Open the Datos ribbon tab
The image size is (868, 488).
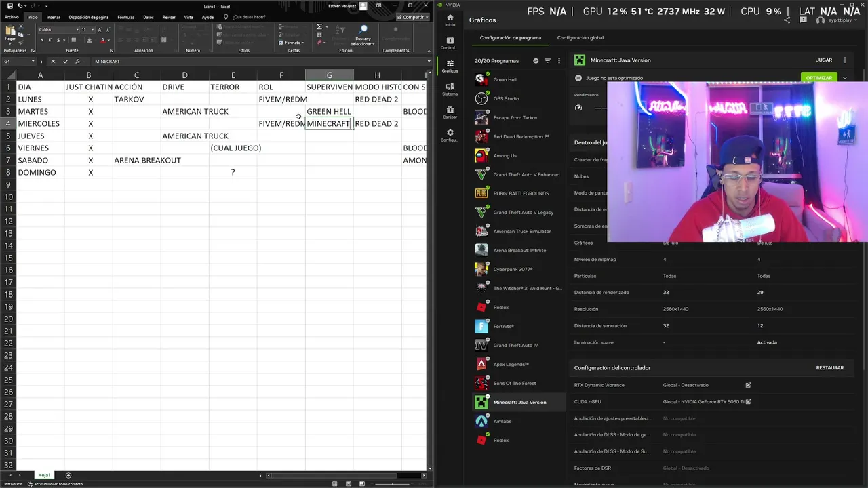point(149,17)
